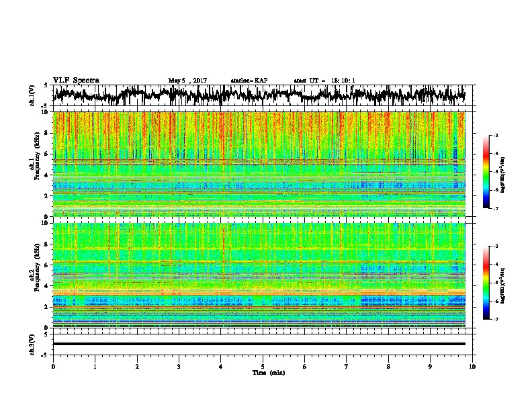Click the "ch.3(V)" axis label

pos(32,345)
